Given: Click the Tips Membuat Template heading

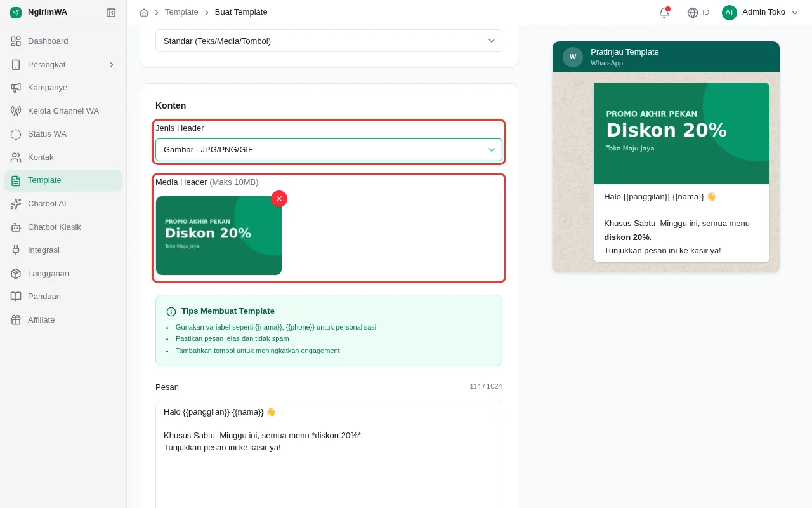Looking at the screenshot, I should tap(228, 311).
